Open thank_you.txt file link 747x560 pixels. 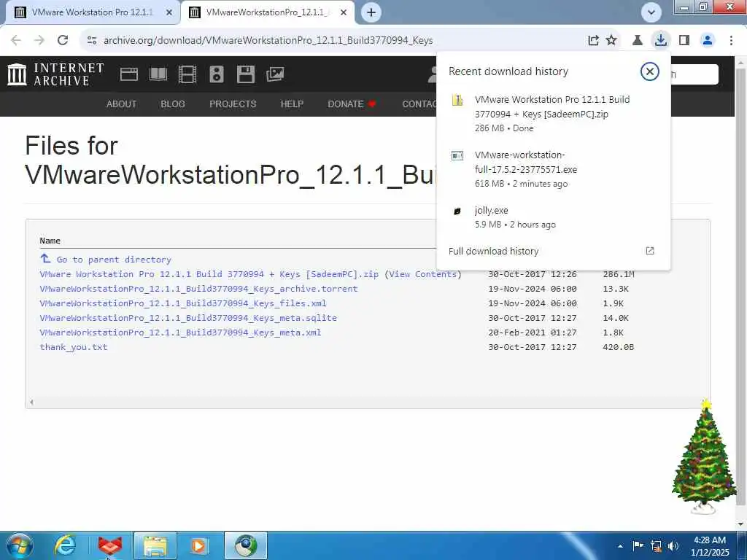(74, 347)
